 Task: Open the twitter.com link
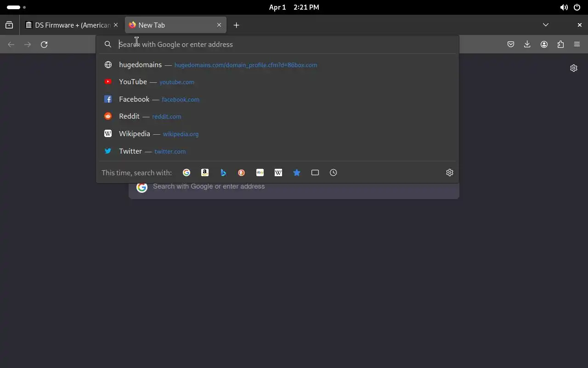pyautogui.click(x=170, y=152)
